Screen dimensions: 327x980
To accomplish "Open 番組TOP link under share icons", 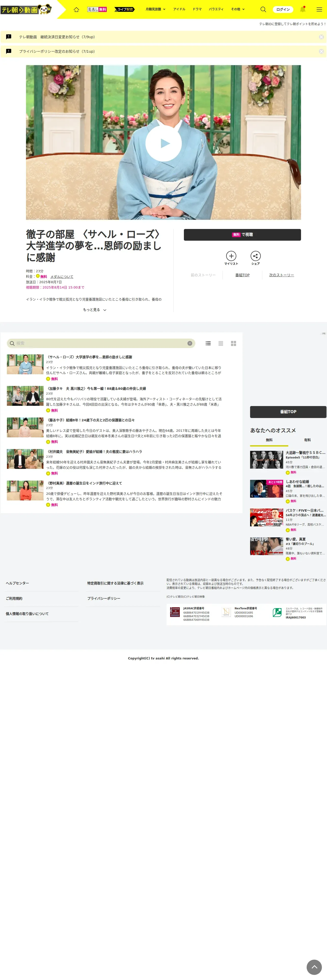I will coord(242,275).
